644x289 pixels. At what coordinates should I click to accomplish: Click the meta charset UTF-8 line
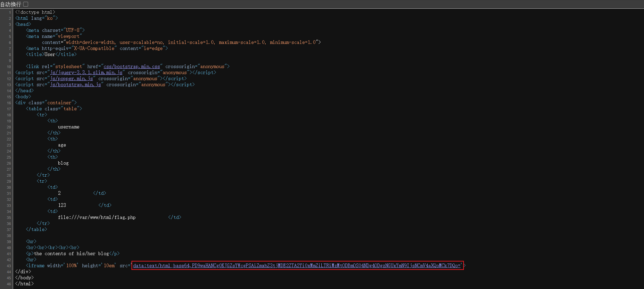[55, 31]
